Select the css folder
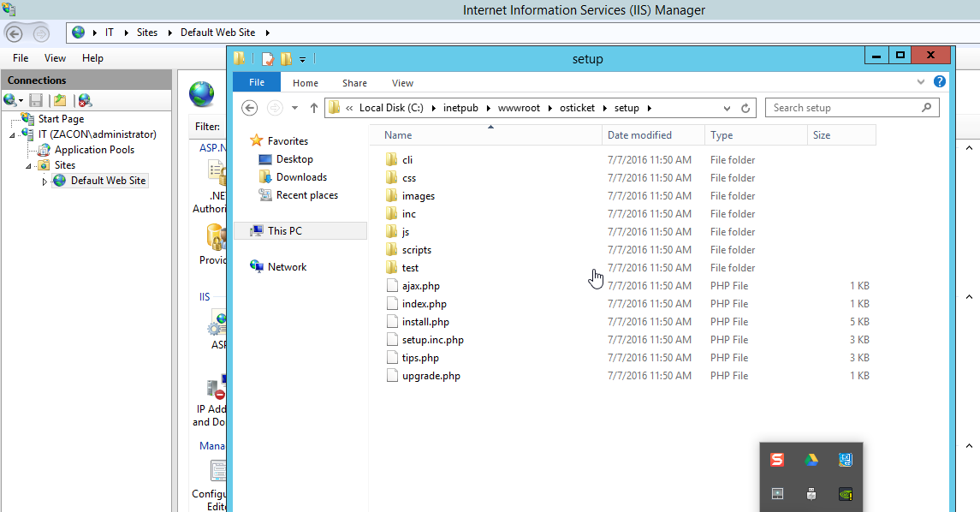This screenshot has height=512, width=980. coord(409,178)
